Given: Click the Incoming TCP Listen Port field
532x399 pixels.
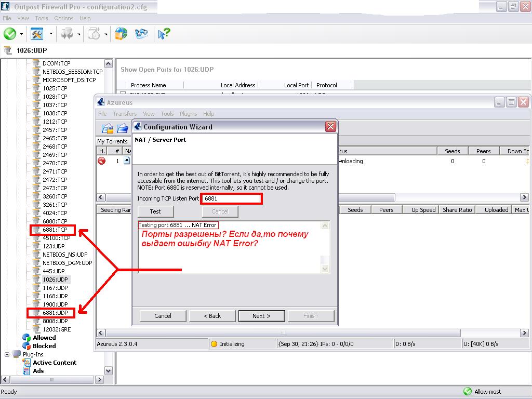Looking at the screenshot, I should click(231, 198).
